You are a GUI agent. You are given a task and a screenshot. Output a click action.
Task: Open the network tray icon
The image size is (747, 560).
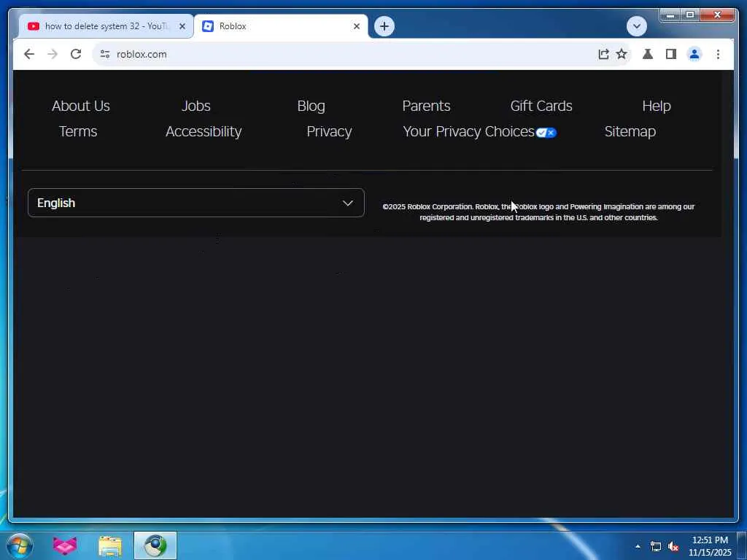656,546
